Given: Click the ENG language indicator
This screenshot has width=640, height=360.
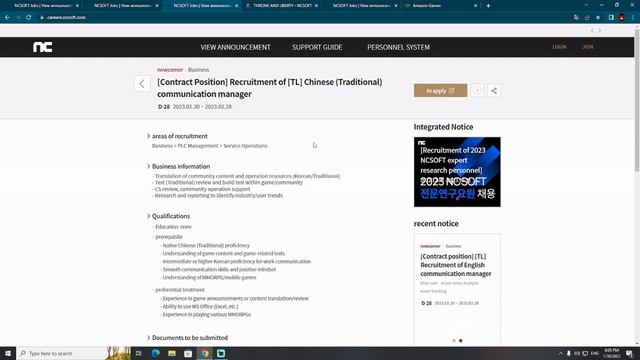Looking at the screenshot, I should (x=594, y=353).
